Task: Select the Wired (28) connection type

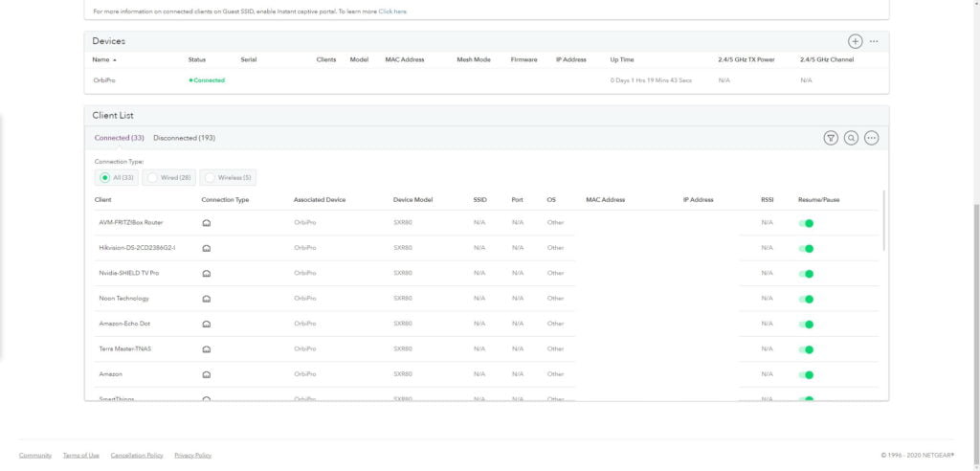Action: (x=170, y=177)
